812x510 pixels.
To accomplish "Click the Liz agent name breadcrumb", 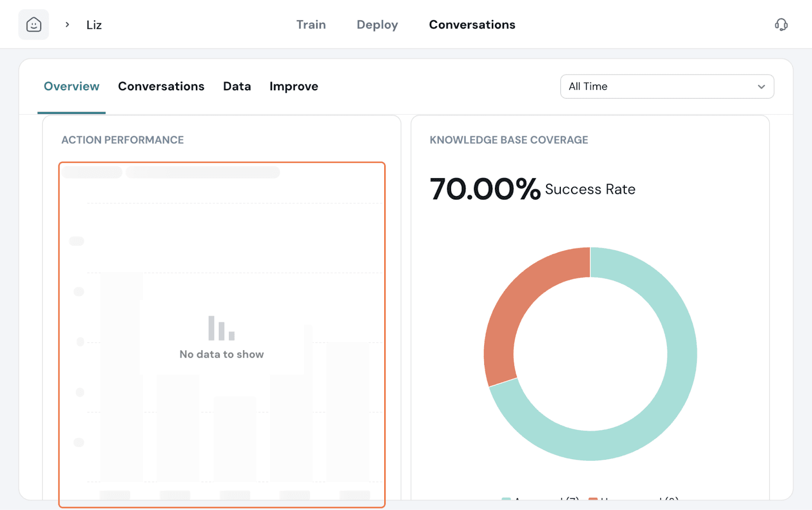I will 94,25.
